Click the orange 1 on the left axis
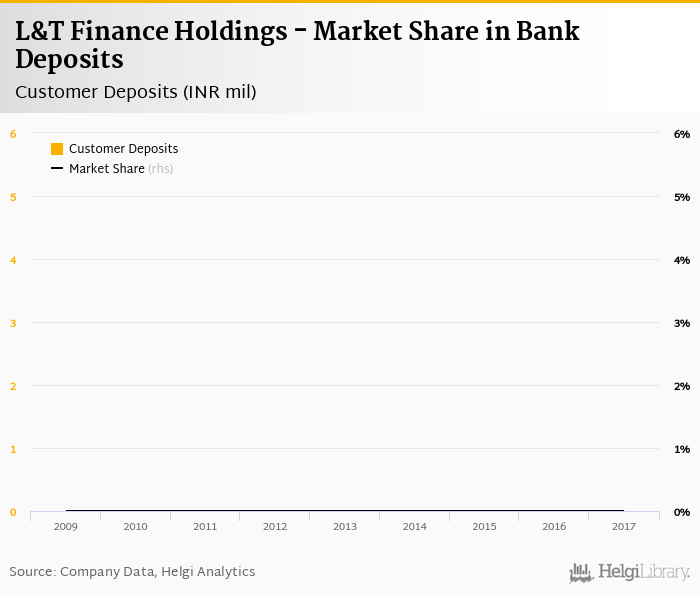 [13, 449]
